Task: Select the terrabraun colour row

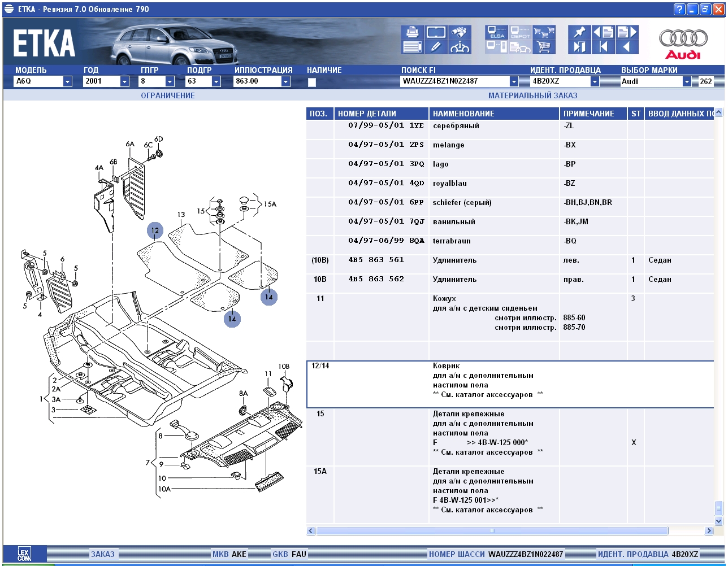Action: (x=510, y=245)
